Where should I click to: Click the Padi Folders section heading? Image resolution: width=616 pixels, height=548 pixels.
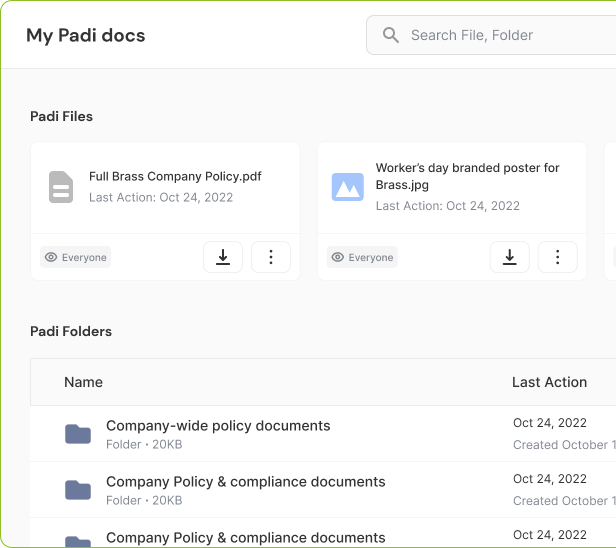click(71, 331)
